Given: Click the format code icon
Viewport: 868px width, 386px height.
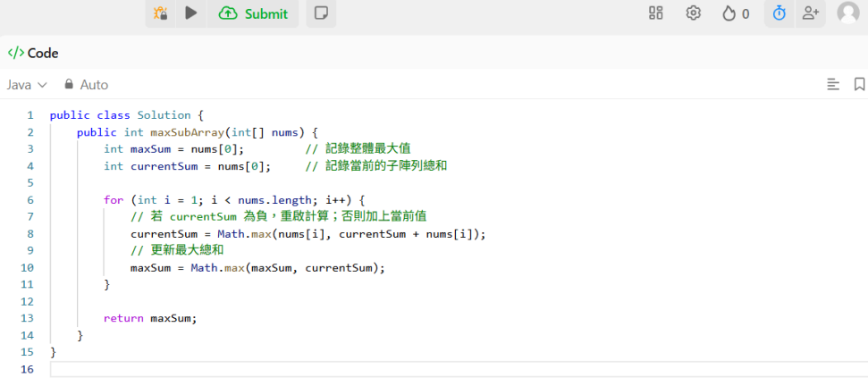Looking at the screenshot, I should point(833,85).
